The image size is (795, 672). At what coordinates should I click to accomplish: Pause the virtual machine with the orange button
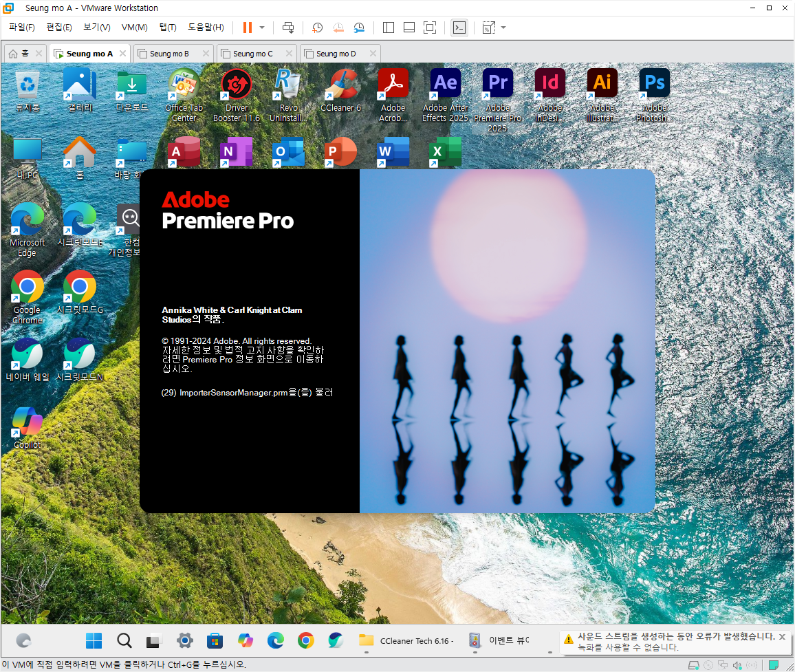[248, 28]
